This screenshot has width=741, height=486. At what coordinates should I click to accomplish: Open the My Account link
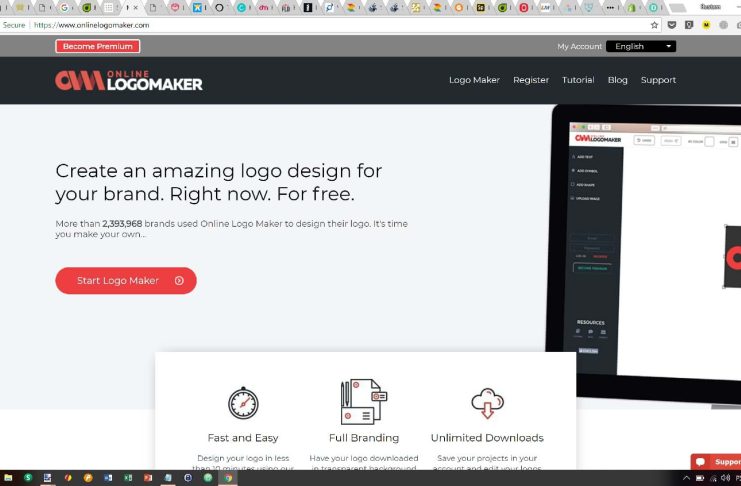tap(579, 46)
